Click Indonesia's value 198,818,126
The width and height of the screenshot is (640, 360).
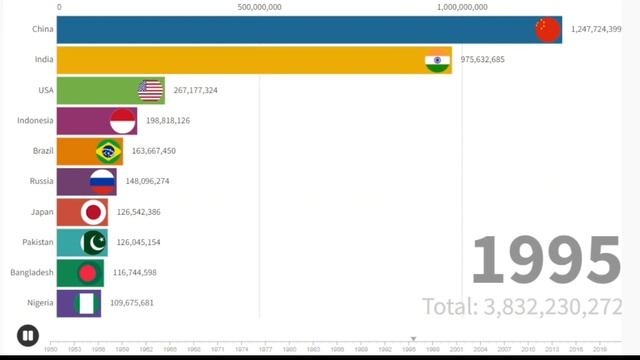[x=168, y=120]
